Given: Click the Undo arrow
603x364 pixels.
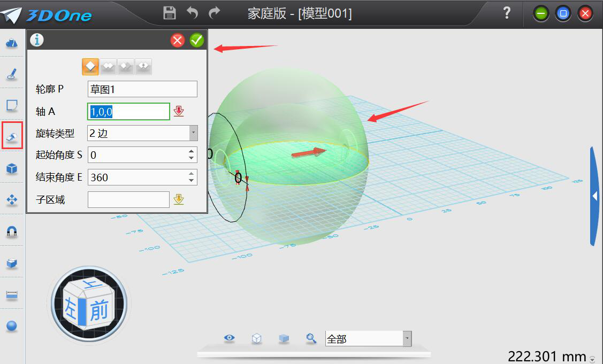Looking at the screenshot, I should (x=192, y=13).
